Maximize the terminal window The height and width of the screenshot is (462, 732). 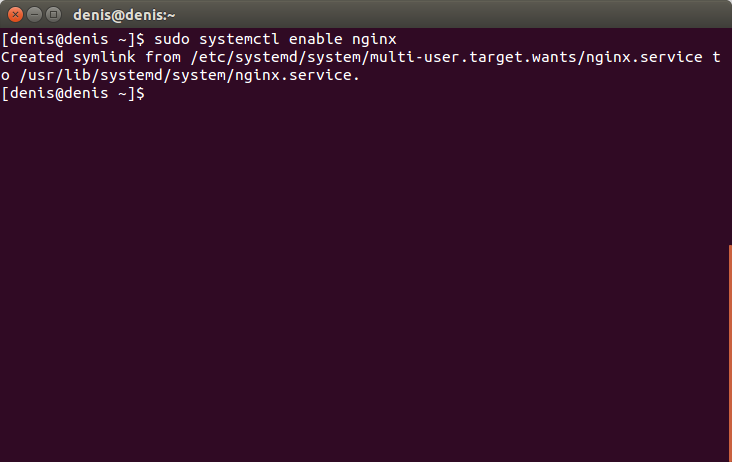(x=53, y=15)
